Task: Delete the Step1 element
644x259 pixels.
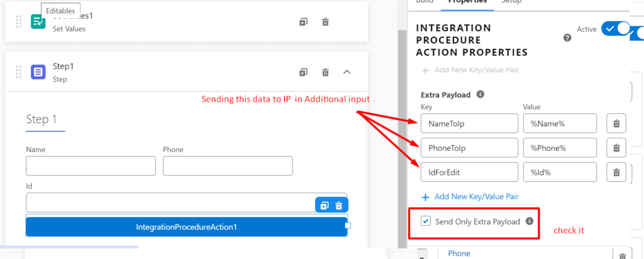Action: pos(325,72)
